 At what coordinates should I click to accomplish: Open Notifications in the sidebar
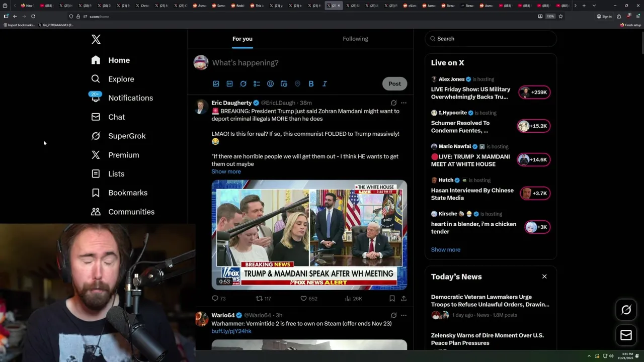[122, 98]
